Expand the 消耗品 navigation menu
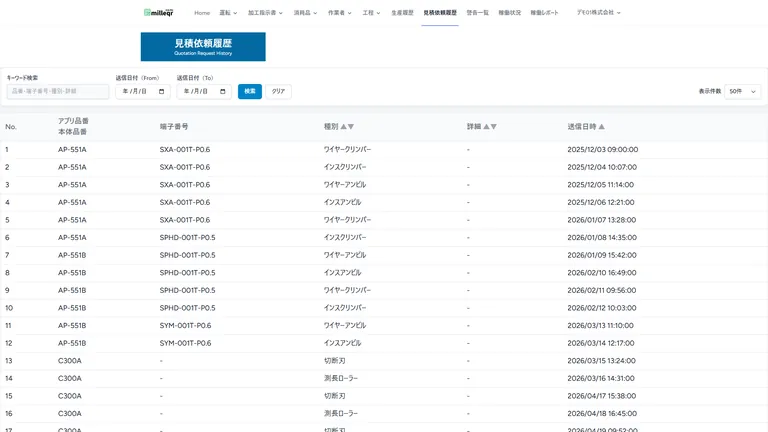This screenshot has height=432, width=768. pyautogui.click(x=305, y=13)
